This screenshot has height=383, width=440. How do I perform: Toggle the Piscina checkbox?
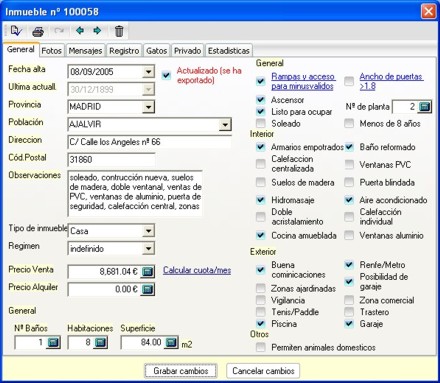point(261,324)
